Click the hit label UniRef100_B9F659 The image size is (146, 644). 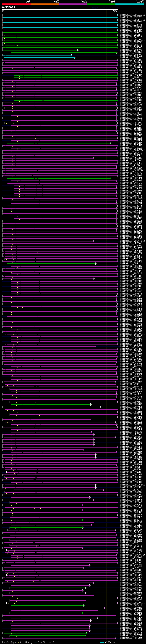coord(131,635)
